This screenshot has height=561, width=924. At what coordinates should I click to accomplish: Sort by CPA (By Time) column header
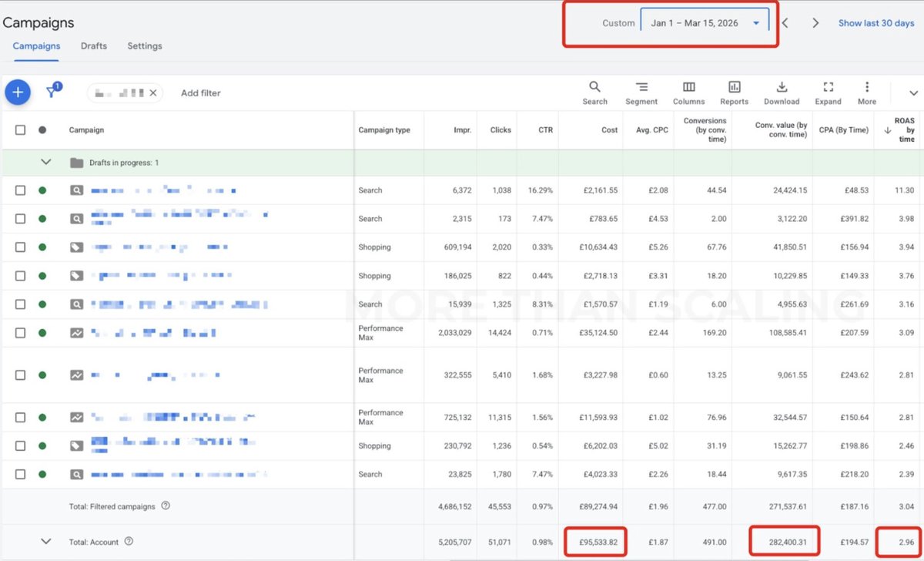click(x=842, y=130)
